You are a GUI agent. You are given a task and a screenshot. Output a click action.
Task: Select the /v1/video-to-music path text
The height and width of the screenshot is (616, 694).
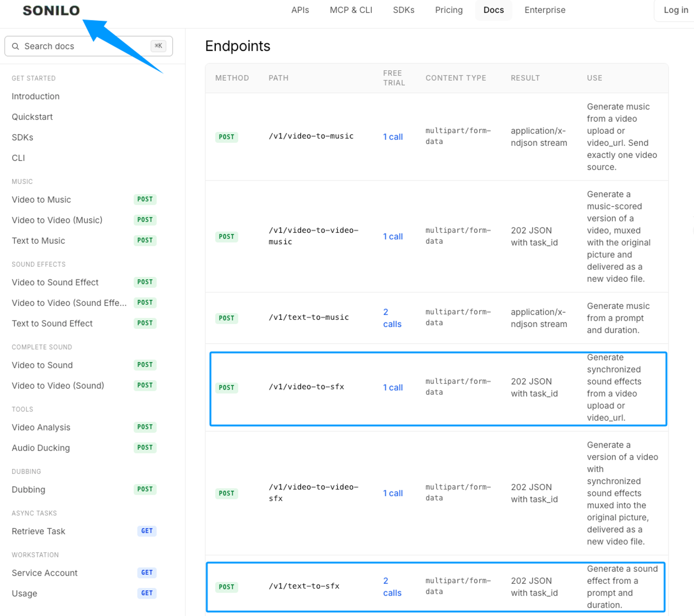(x=311, y=136)
